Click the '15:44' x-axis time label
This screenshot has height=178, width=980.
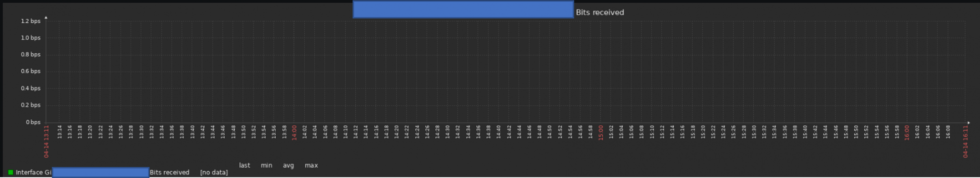click(x=825, y=132)
